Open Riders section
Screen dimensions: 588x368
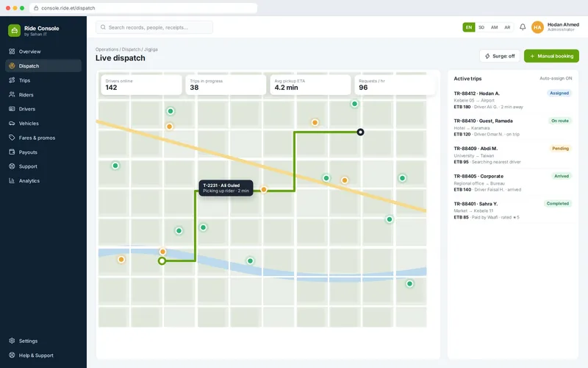click(x=43, y=95)
